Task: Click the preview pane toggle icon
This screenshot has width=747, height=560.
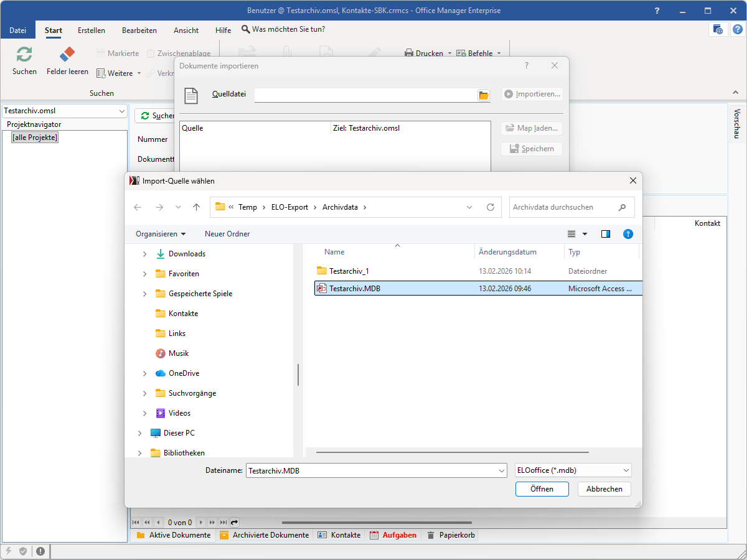Action: click(x=606, y=234)
